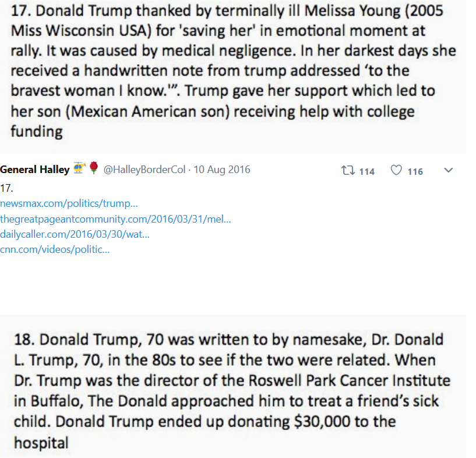476x458 pixels.
Task: Click the @HalleyBorderCol handle
Action: point(144,170)
